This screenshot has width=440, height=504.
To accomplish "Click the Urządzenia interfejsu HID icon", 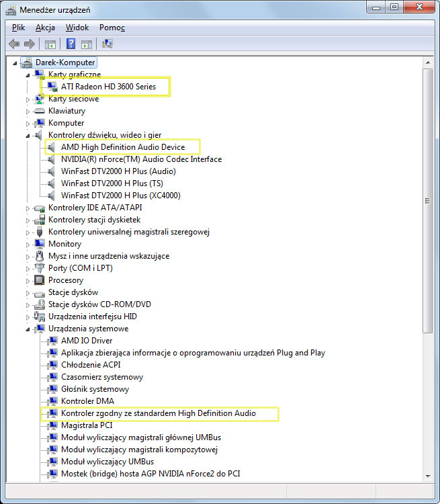I will coord(40,317).
